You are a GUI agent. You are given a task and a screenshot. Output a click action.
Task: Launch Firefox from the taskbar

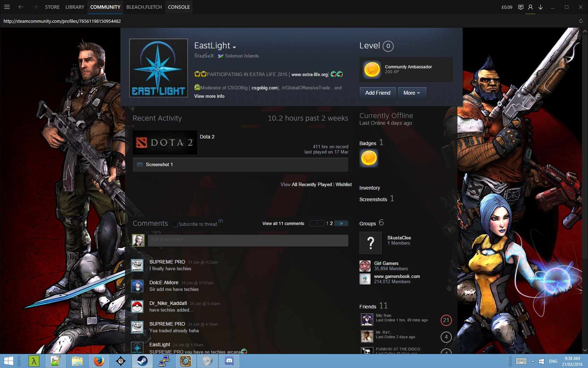[x=99, y=361]
